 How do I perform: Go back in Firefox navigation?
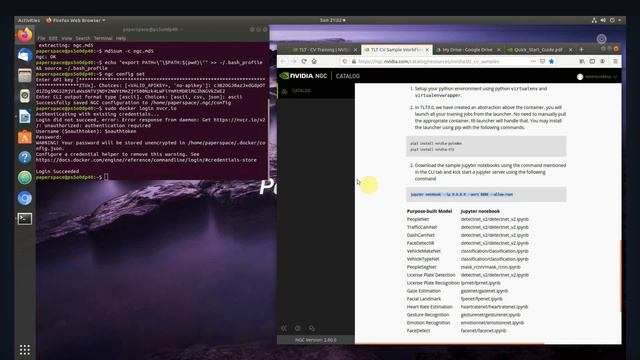click(283, 61)
